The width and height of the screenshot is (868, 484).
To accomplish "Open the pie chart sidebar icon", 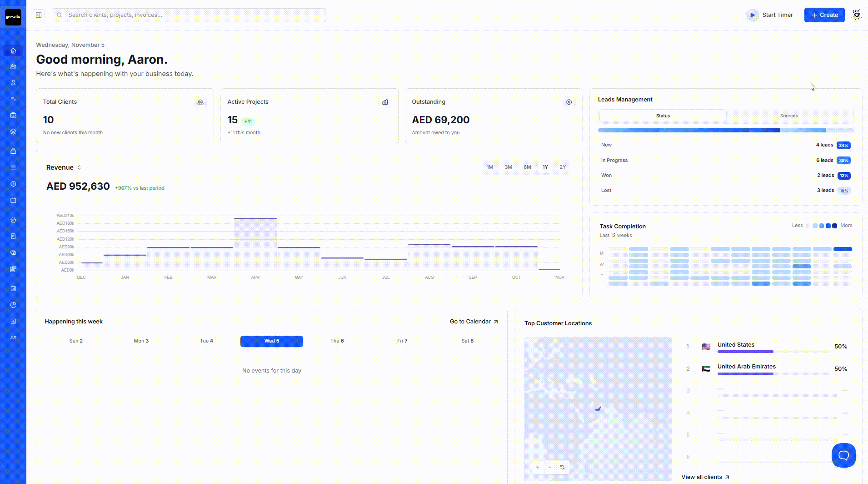I will [x=13, y=305].
